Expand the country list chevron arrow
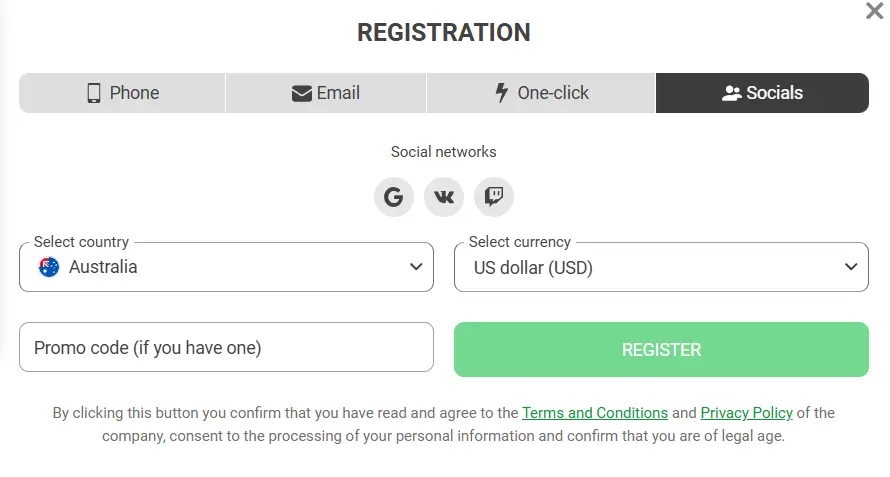Image resolution: width=890 pixels, height=477 pixels. tap(416, 267)
